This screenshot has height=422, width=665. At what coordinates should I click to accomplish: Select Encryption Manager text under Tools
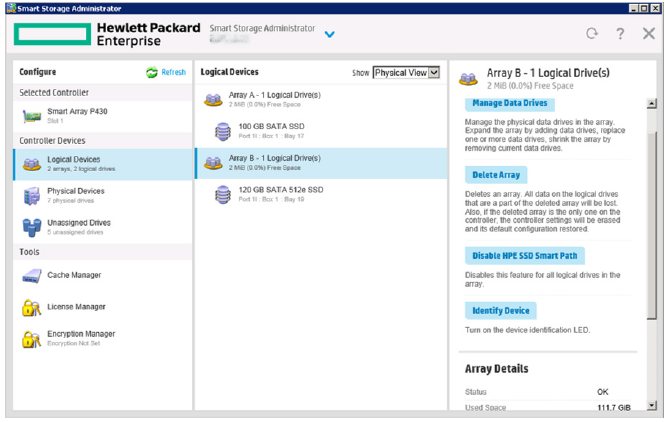(81, 334)
